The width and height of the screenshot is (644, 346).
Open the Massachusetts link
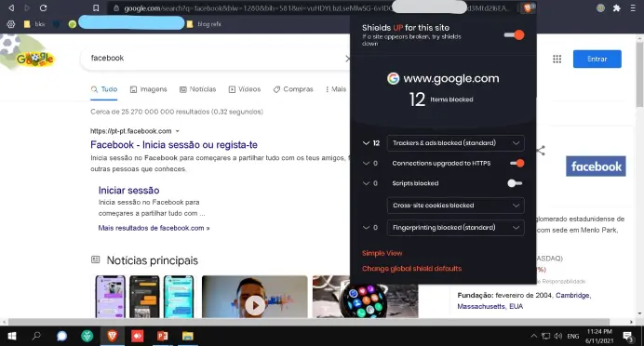(481, 306)
